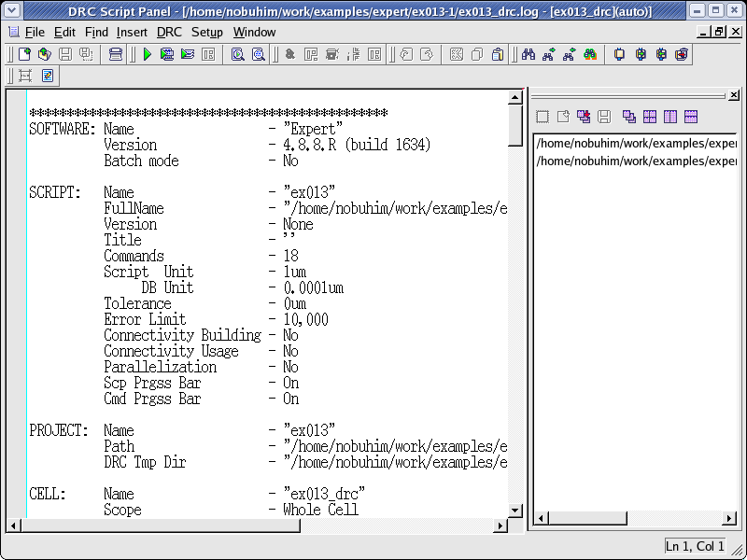Click the second magnifier-over-page icon with grid
This screenshot has height=560, width=747.
click(259, 54)
